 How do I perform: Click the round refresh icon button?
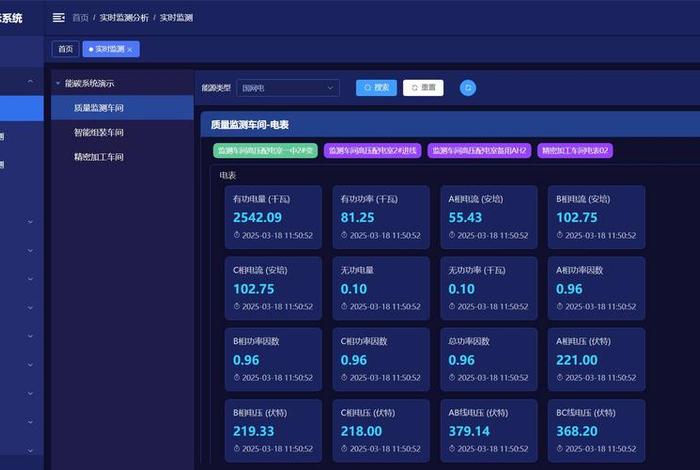(x=468, y=88)
